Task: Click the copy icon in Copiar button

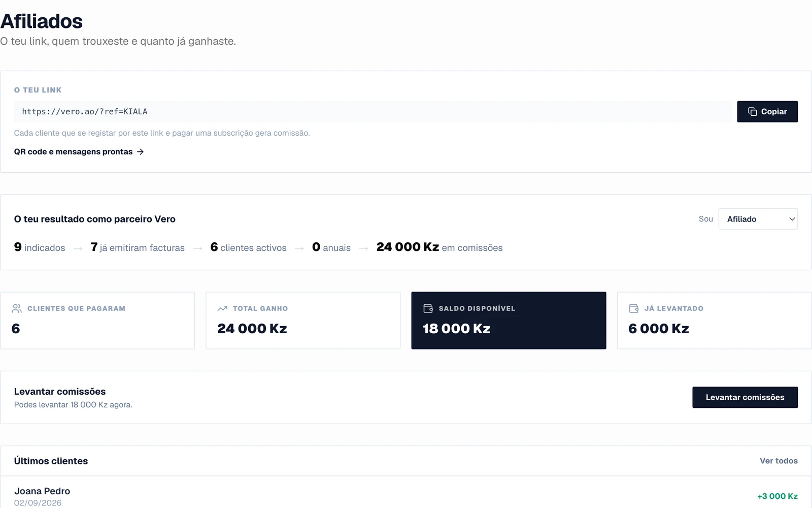Action: (x=753, y=112)
